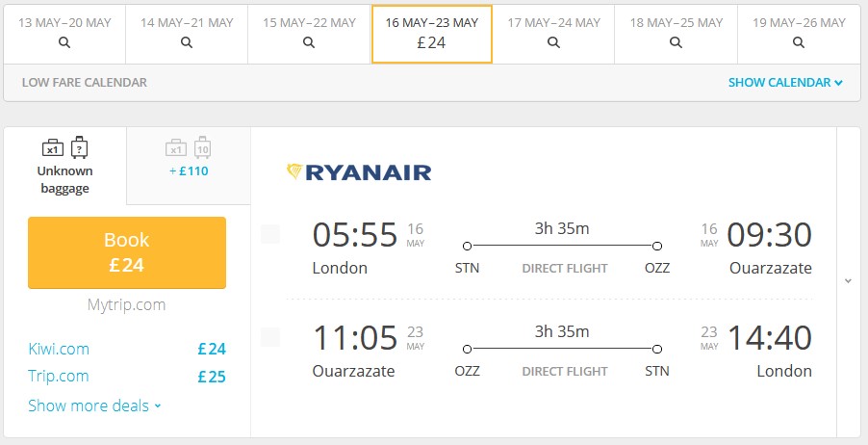This screenshot has height=445, width=868.
Task: Click search icon under 18 May–25 May
Action: click(x=676, y=42)
